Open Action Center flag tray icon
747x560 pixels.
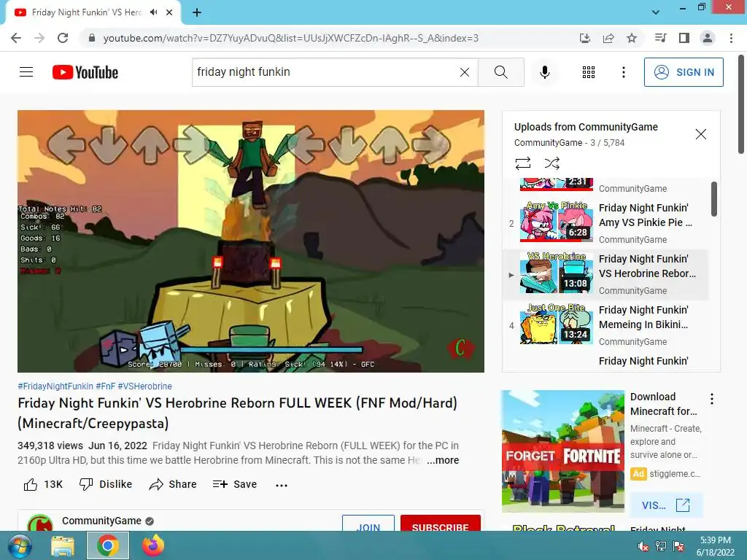[678, 546]
